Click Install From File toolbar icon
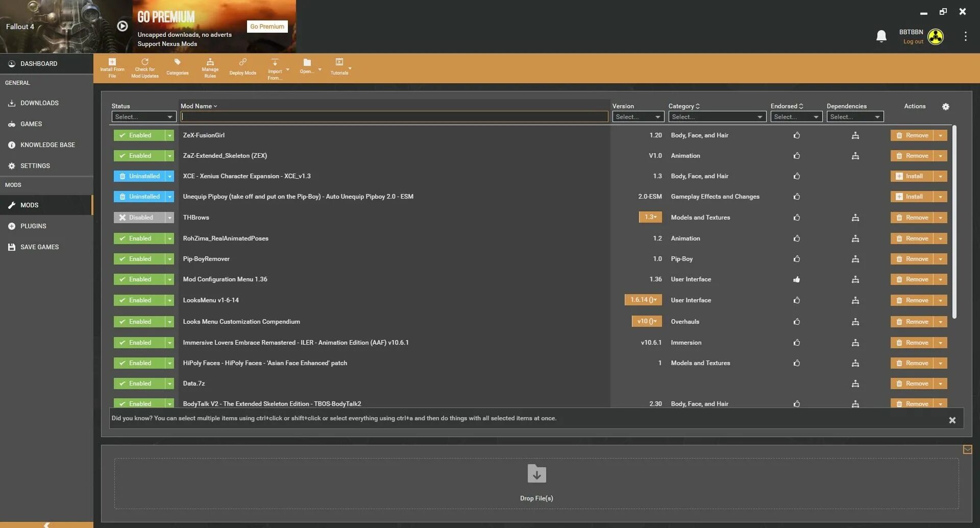This screenshot has width=980, height=528. 112,68
